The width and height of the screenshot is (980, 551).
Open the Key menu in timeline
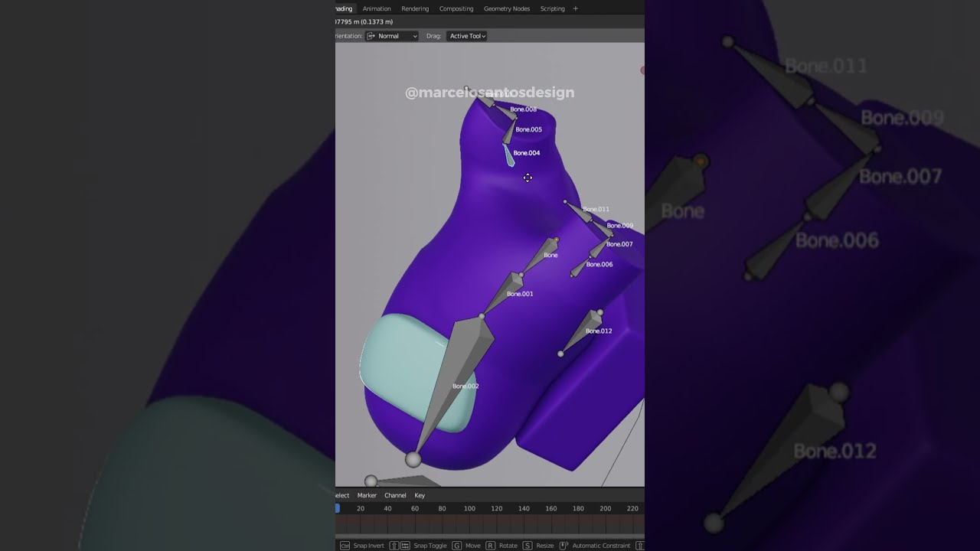click(420, 495)
